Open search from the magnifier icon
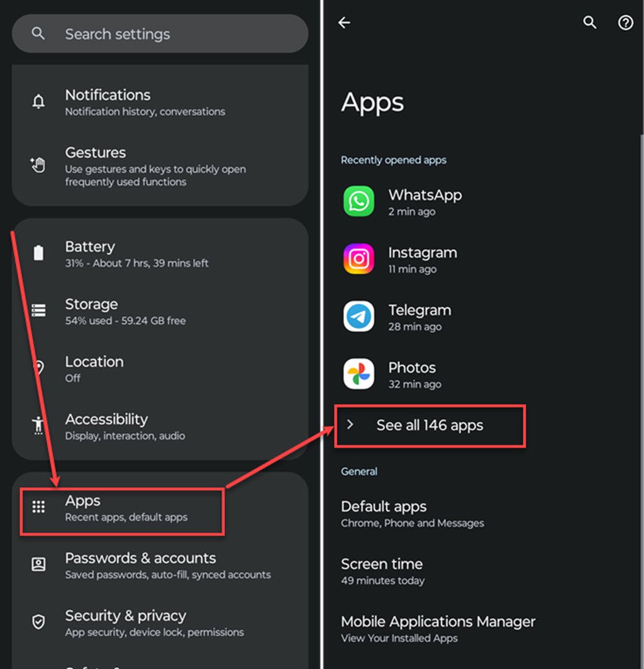 (589, 22)
